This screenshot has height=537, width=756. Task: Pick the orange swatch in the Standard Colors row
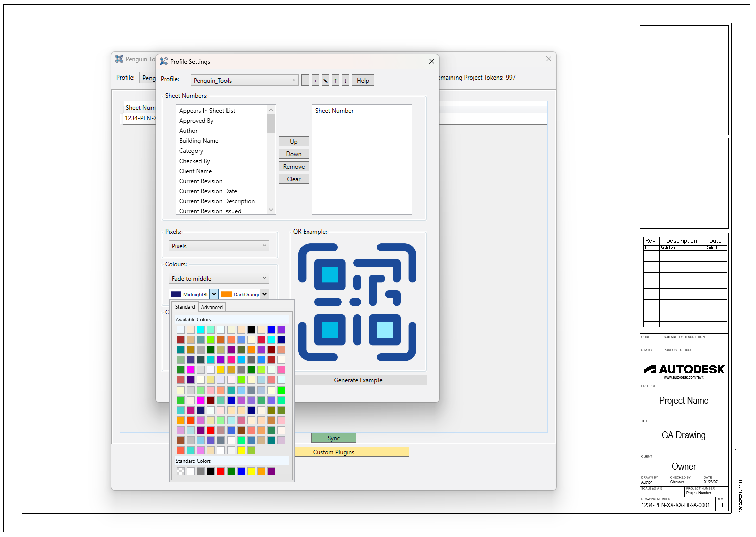pos(261,471)
